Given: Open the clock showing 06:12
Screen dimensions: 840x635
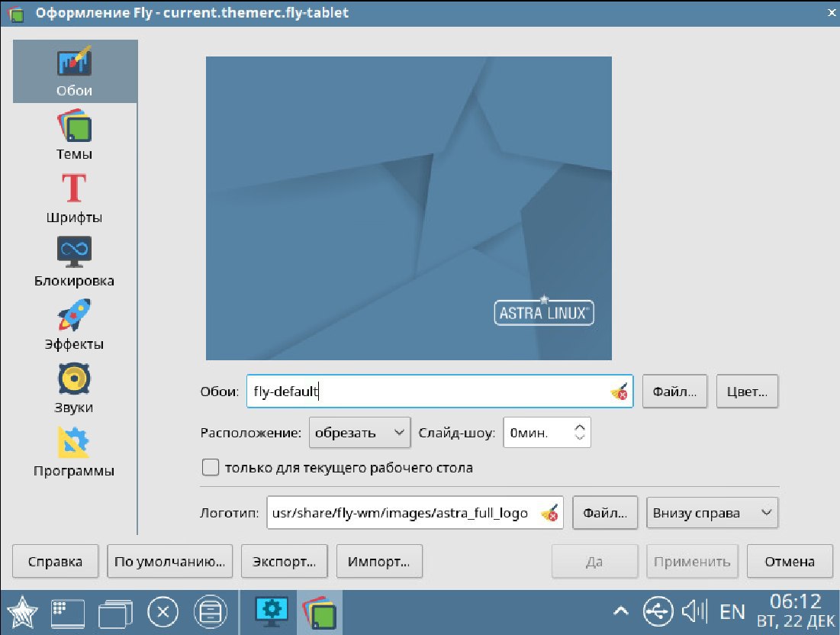Looking at the screenshot, I should click(x=796, y=611).
